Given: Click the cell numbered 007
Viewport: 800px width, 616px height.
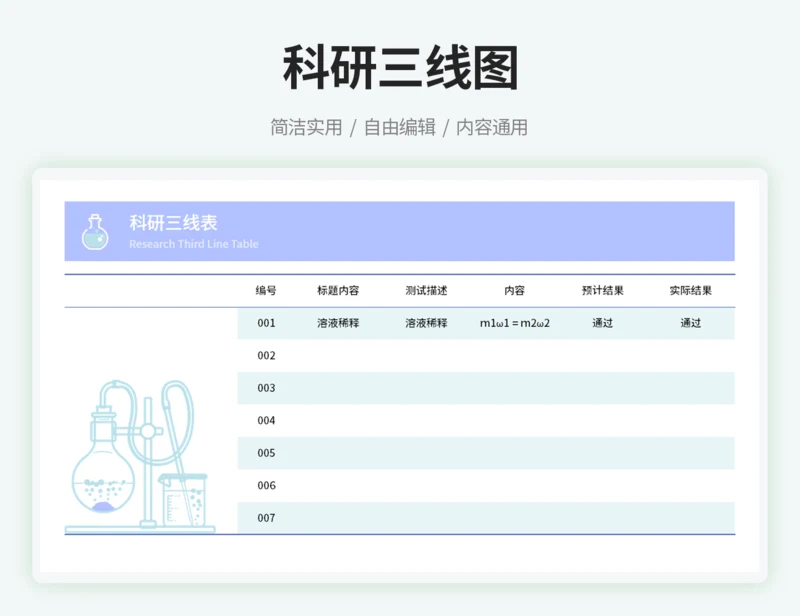Looking at the screenshot, I should coord(266,518).
